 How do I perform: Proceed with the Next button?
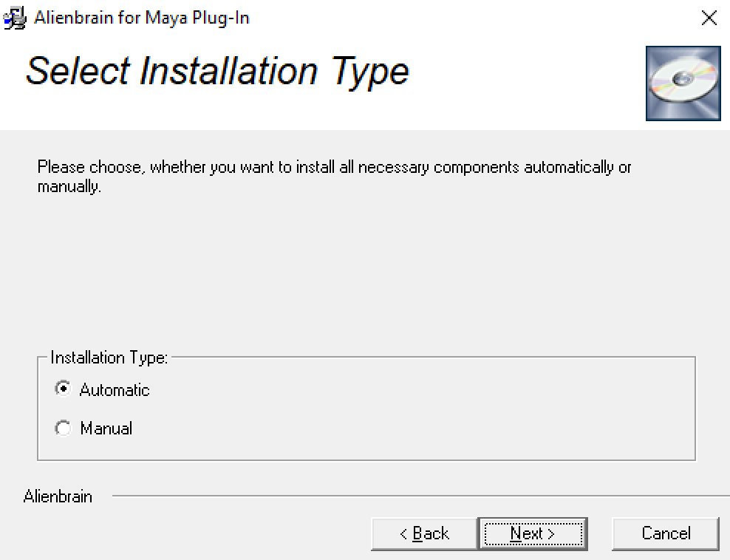click(532, 533)
